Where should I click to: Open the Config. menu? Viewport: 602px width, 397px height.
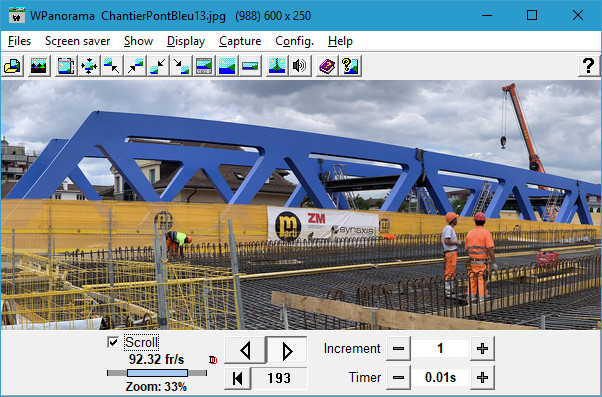[294, 41]
